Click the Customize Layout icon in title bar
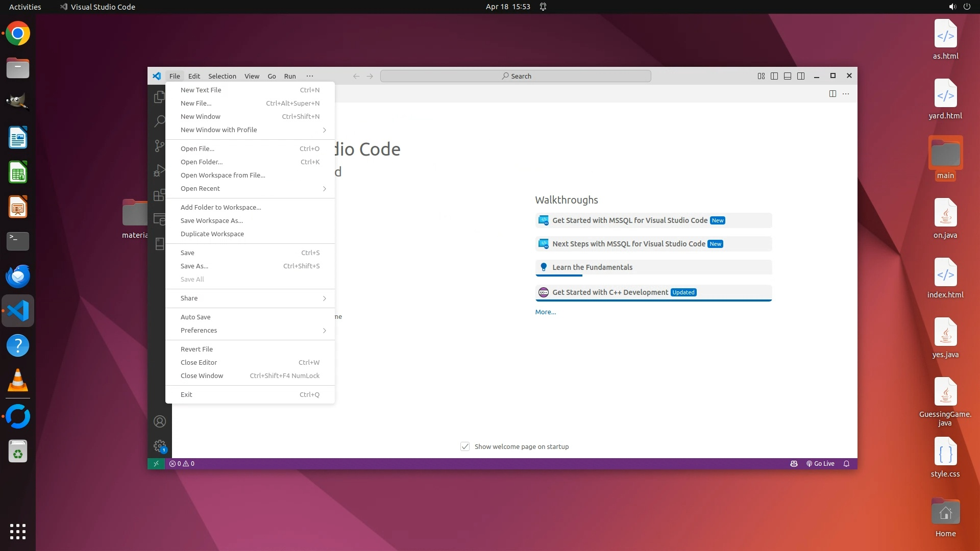 (761, 76)
